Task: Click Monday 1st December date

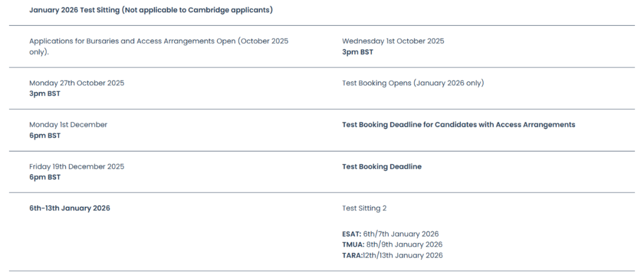Action: [x=68, y=125]
